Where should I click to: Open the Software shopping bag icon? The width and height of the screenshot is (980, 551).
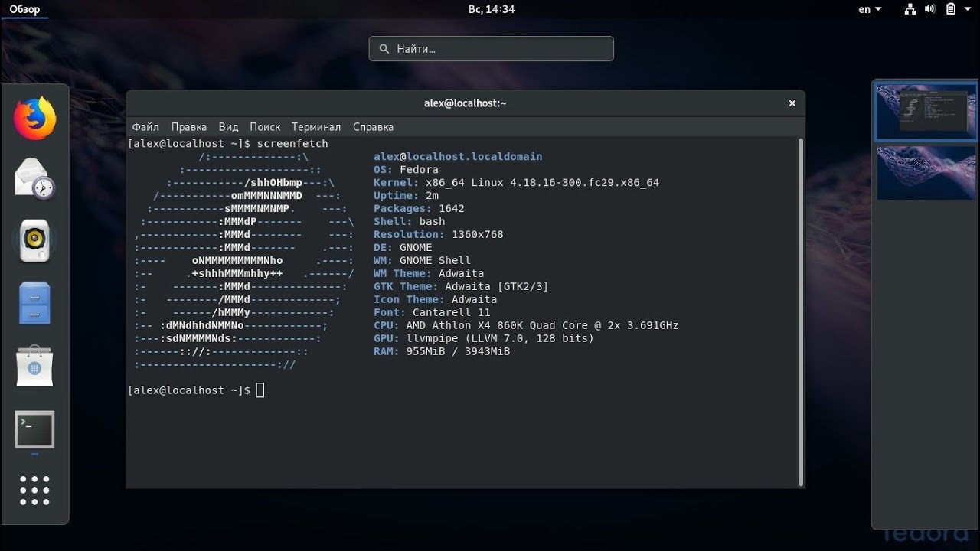[x=34, y=366]
